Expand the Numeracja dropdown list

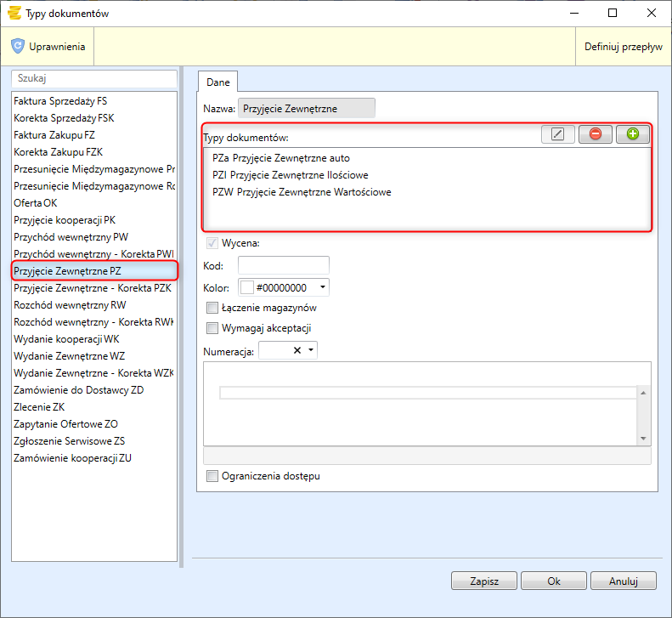pos(312,350)
